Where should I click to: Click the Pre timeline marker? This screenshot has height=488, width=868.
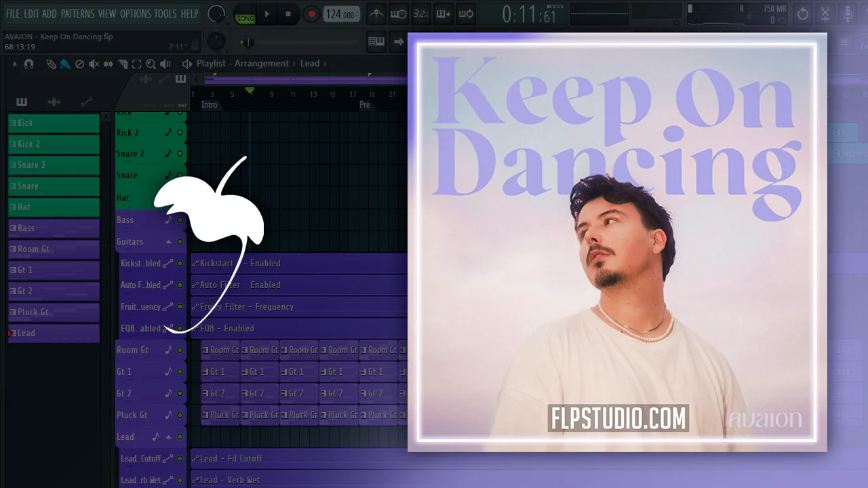click(x=365, y=105)
